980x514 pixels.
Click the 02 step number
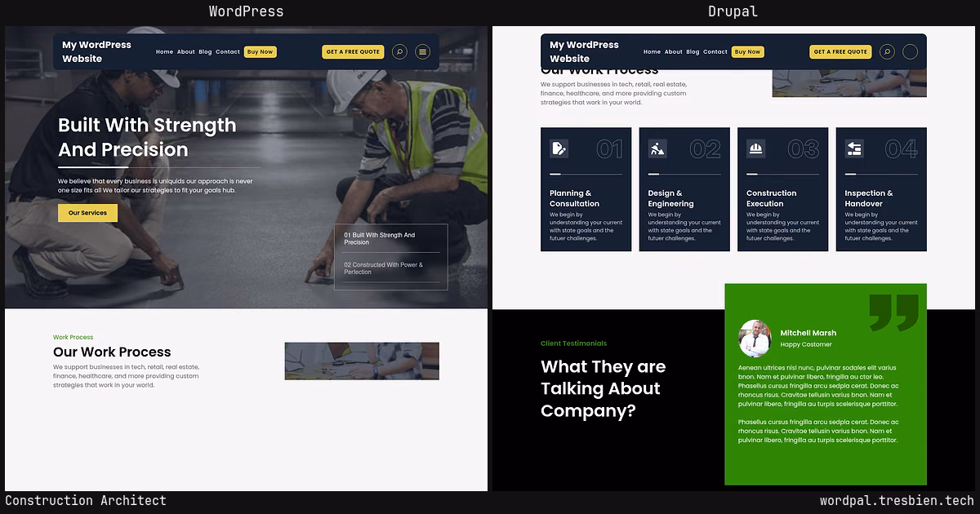(706, 149)
